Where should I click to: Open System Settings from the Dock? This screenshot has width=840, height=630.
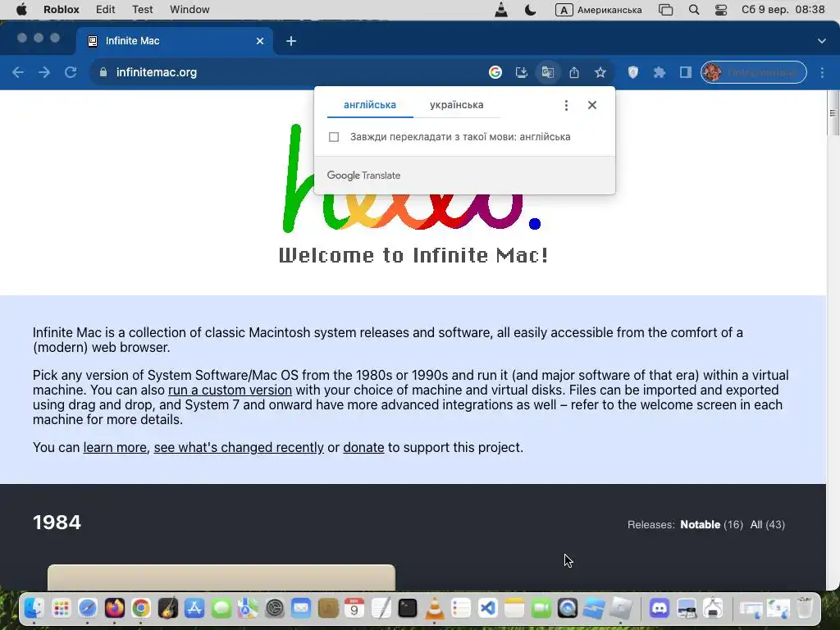[x=274, y=609]
